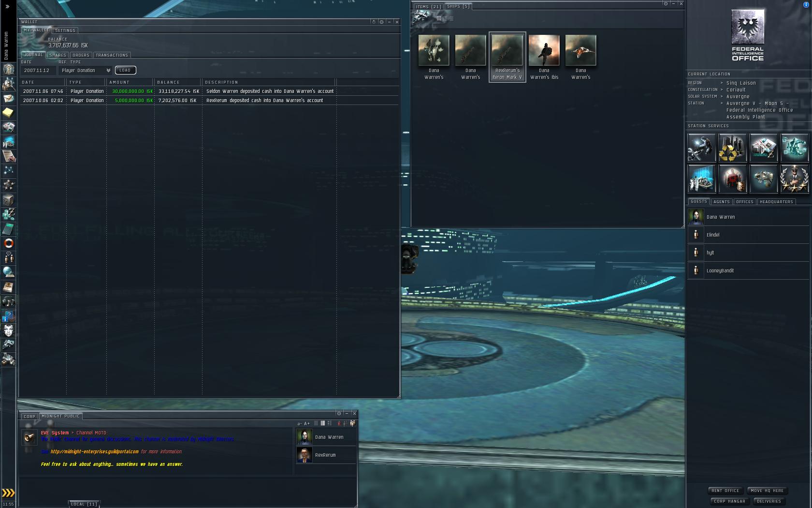Open the mail envelope icon in the sidebar
Image resolution: width=812 pixels, height=508 pixels.
(9, 98)
